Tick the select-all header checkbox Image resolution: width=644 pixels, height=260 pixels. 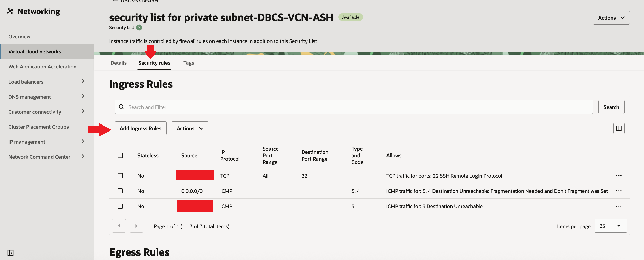point(120,155)
